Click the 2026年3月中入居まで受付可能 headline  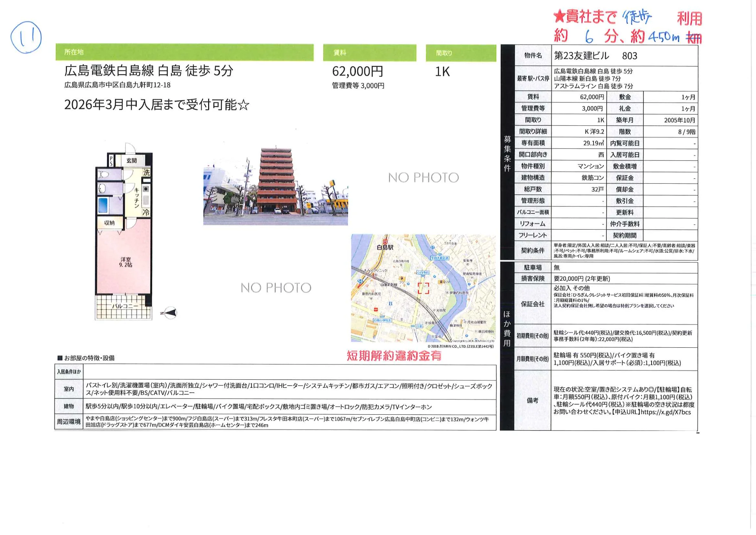[x=155, y=105]
